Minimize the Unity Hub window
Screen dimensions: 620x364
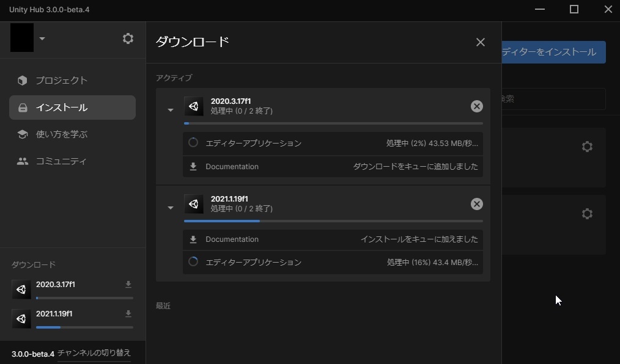(x=540, y=9)
